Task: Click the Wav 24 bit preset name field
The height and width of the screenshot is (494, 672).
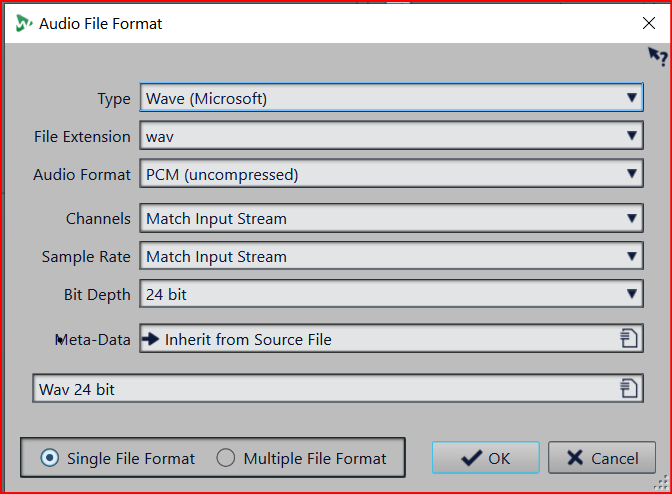Action: coord(320,389)
